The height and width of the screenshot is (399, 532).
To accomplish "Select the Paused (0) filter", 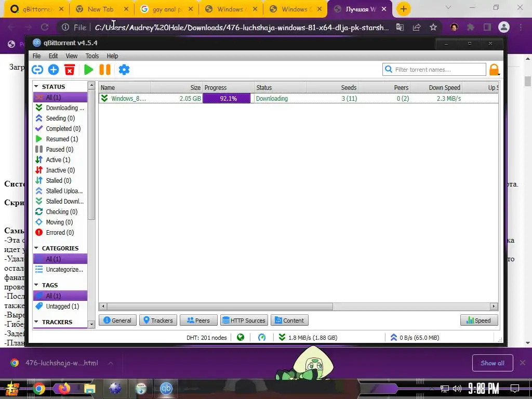I will pyautogui.click(x=60, y=149).
